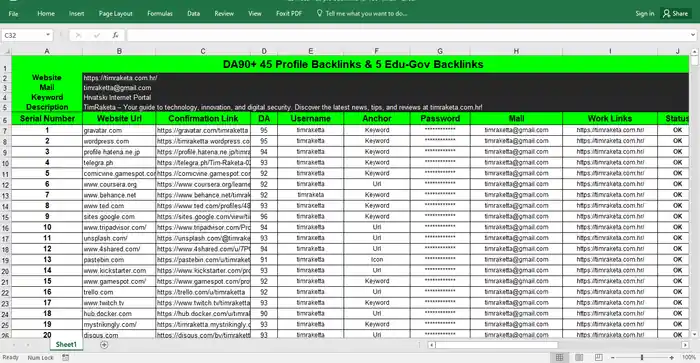This screenshot has width=700, height=363.
Task: Click the horizontal scrollbar thumb
Action: pyautogui.click(x=497, y=345)
